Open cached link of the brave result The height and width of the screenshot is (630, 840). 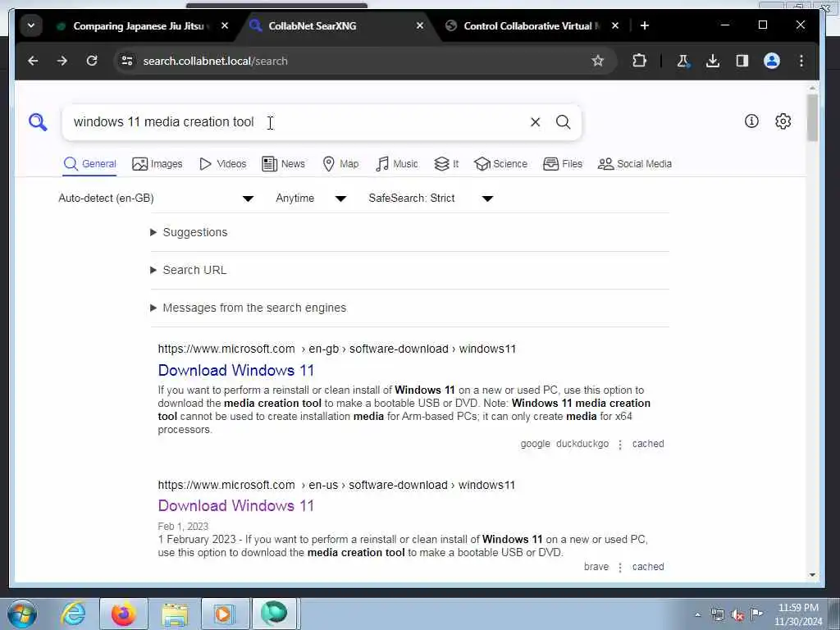point(648,567)
